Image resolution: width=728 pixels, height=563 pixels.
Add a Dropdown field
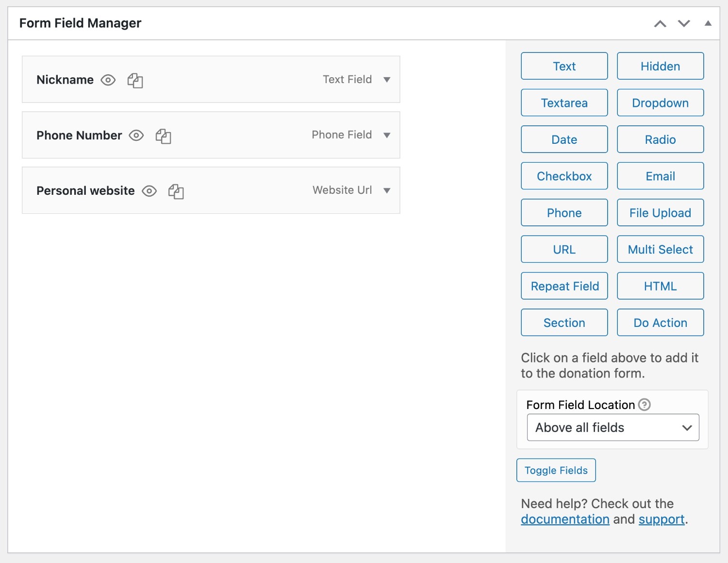(x=661, y=102)
